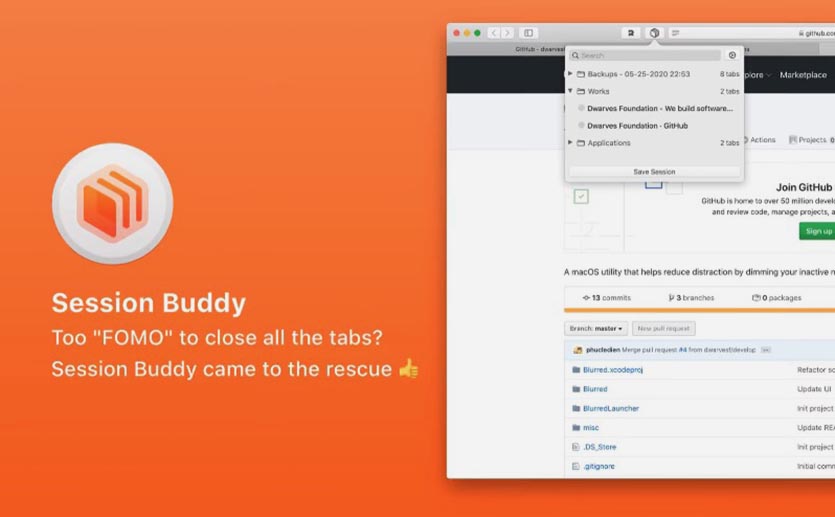
Task: Click the Blurred.xcodeproj folder icon
Action: coord(576,370)
